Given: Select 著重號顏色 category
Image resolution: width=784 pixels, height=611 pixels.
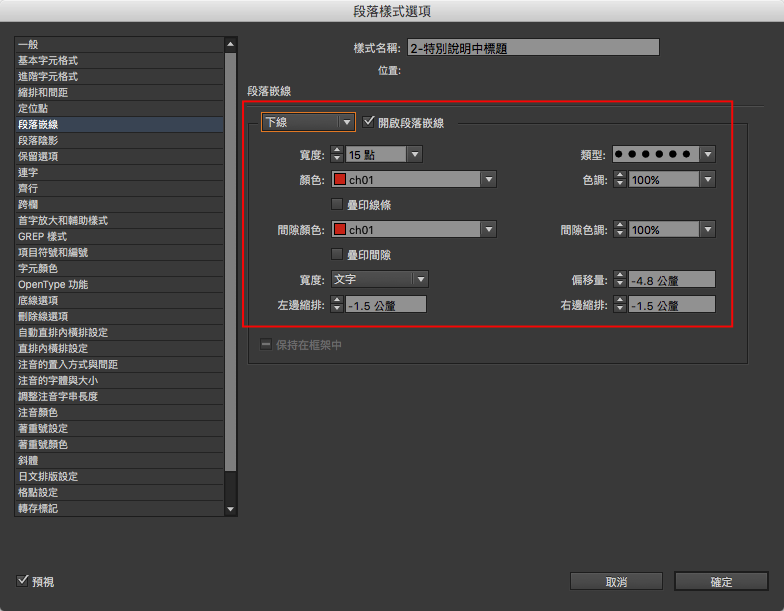Looking at the screenshot, I should pos(119,444).
